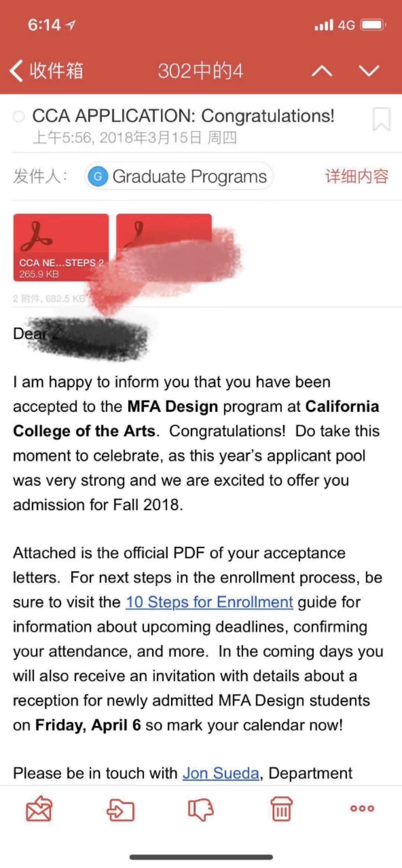The image size is (402, 868).
Task: Go back to the 收件箱 inbox
Action: click(x=46, y=71)
